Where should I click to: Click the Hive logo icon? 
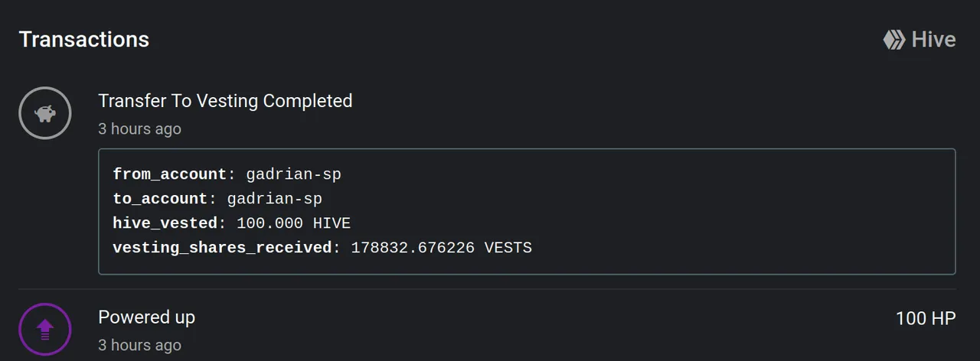coord(893,40)
